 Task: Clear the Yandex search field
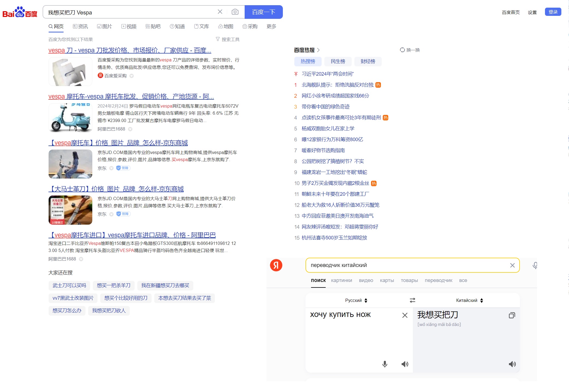point(512,265)
